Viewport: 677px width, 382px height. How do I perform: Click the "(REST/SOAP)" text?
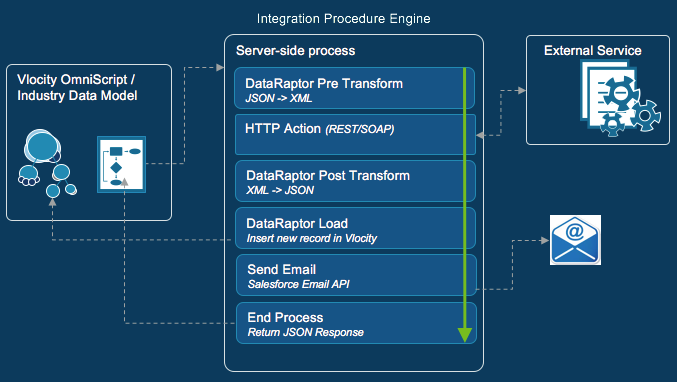click(x=359, y=129)
